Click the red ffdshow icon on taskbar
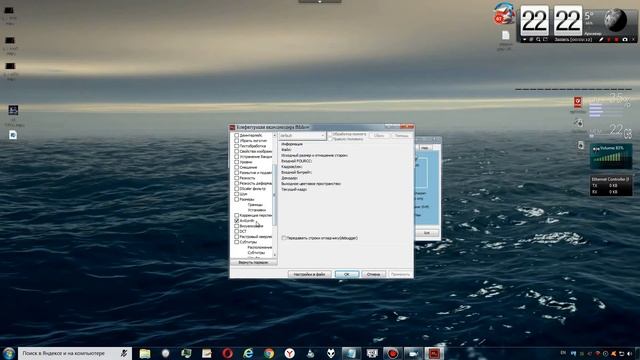This screenshot has width=640, height=360. point(434,353)
